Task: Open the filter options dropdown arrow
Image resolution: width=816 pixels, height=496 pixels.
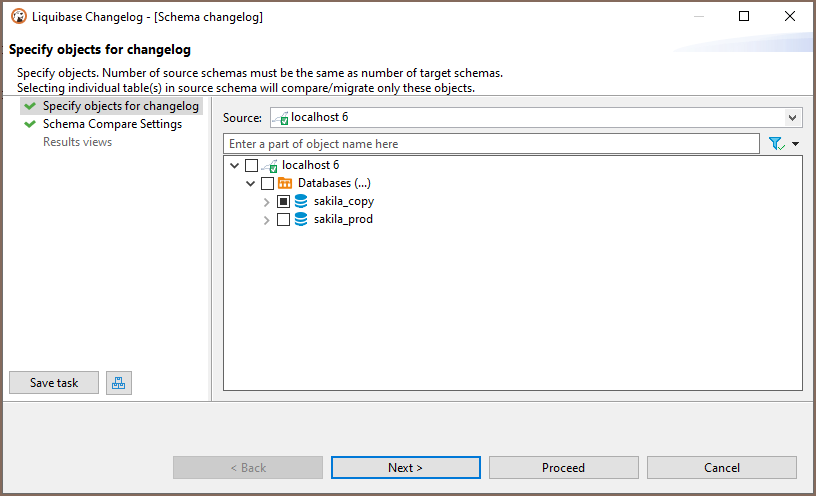Action: tap(795, 144)
